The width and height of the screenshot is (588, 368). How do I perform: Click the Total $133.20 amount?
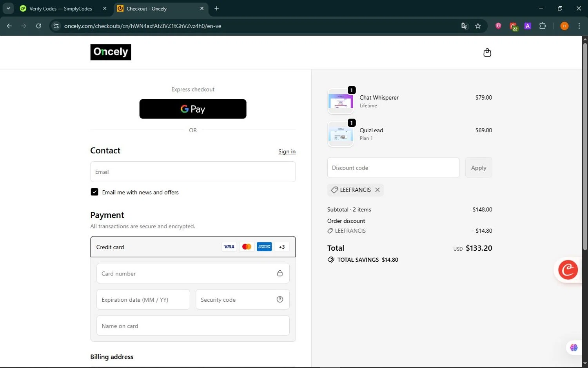pos(479,248)
